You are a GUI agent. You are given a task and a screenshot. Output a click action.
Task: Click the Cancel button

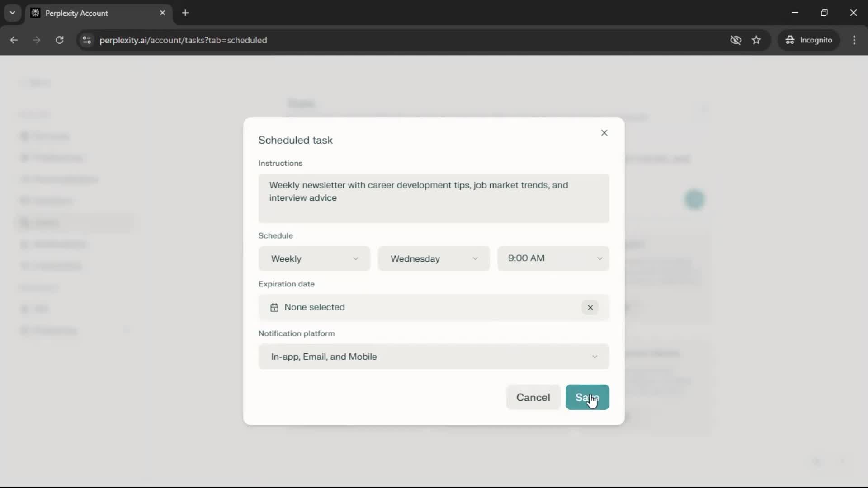[533, 398]
